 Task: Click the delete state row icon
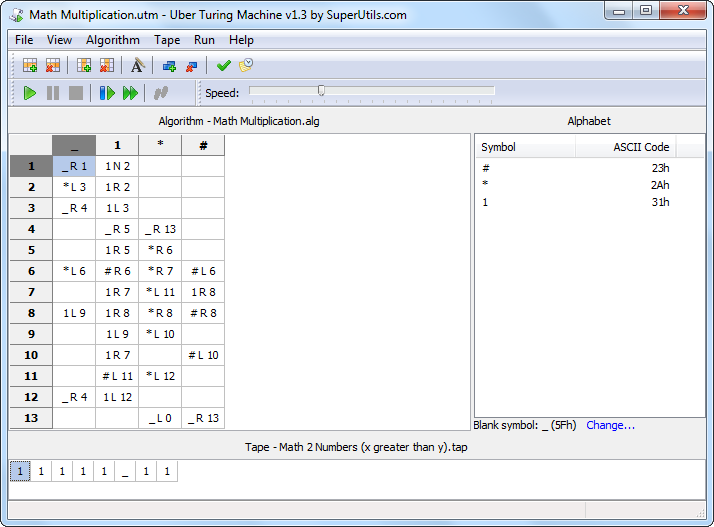coord(53,66)
